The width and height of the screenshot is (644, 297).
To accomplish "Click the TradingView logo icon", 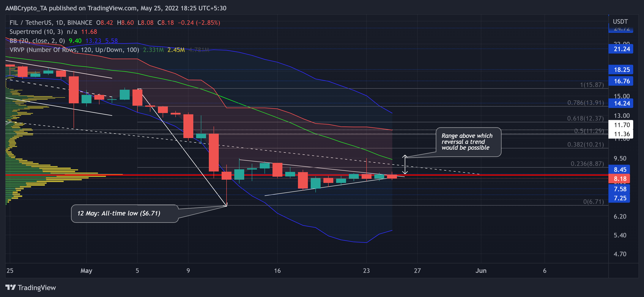I will 11,287.
